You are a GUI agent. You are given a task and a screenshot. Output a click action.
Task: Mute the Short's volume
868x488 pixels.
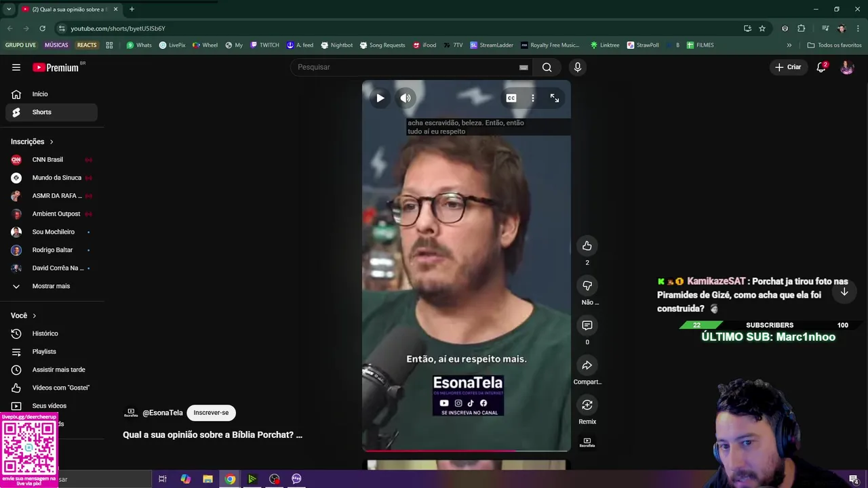(x=406, y=98)
